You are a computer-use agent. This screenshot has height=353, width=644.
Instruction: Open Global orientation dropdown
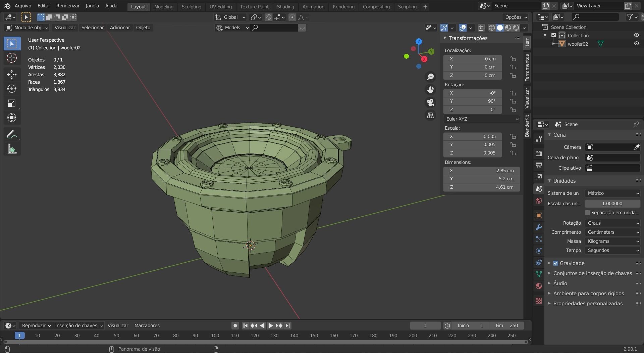click(230, 17)
